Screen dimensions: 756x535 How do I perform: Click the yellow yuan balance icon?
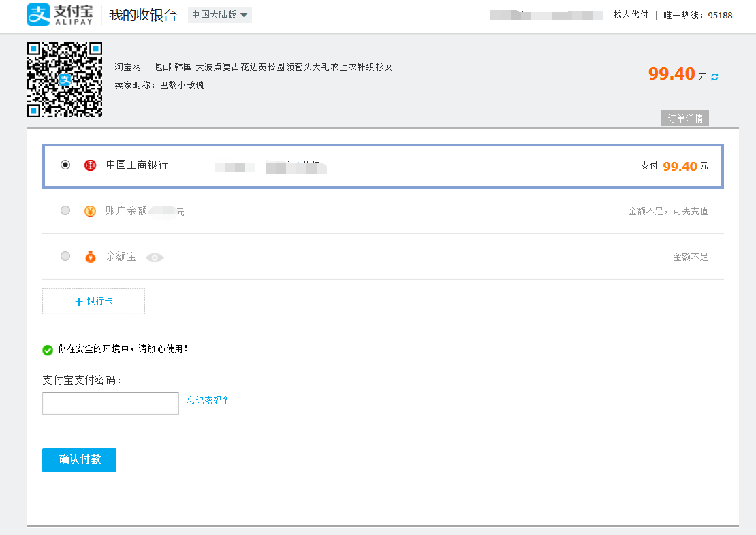tap(90, 211)
